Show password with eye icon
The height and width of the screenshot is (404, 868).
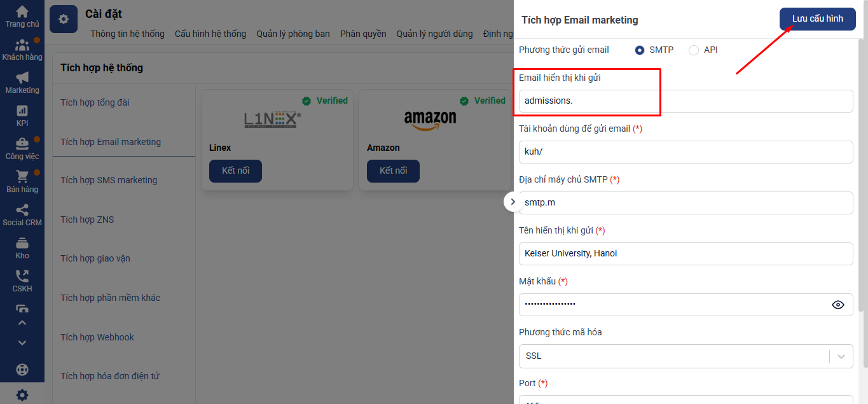click(838, 305)
